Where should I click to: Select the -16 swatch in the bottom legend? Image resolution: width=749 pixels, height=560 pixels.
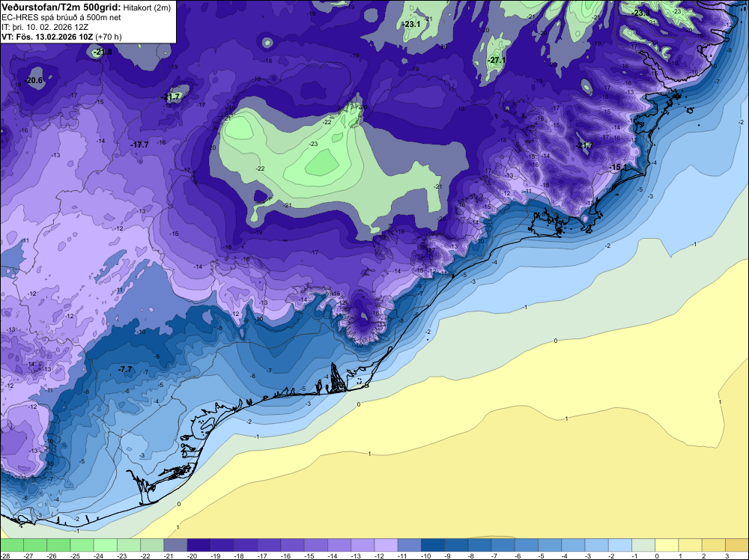pos(292,545)
